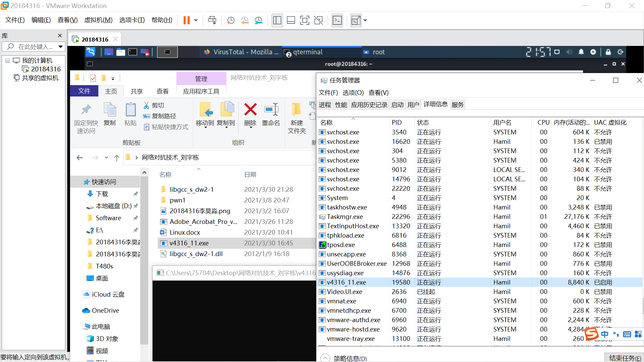Open VMware console view icon
This screenshot has height=362, width=644.
click(337, 20)
